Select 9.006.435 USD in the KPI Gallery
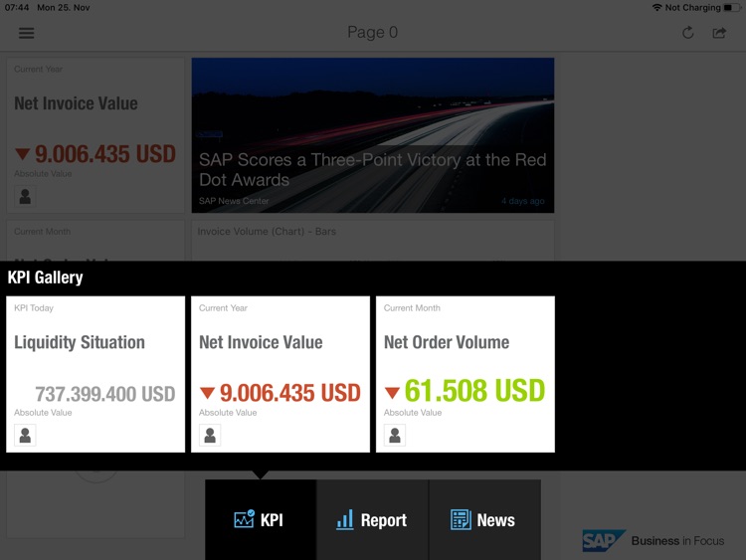746x560 pixels. coord(289,393)
